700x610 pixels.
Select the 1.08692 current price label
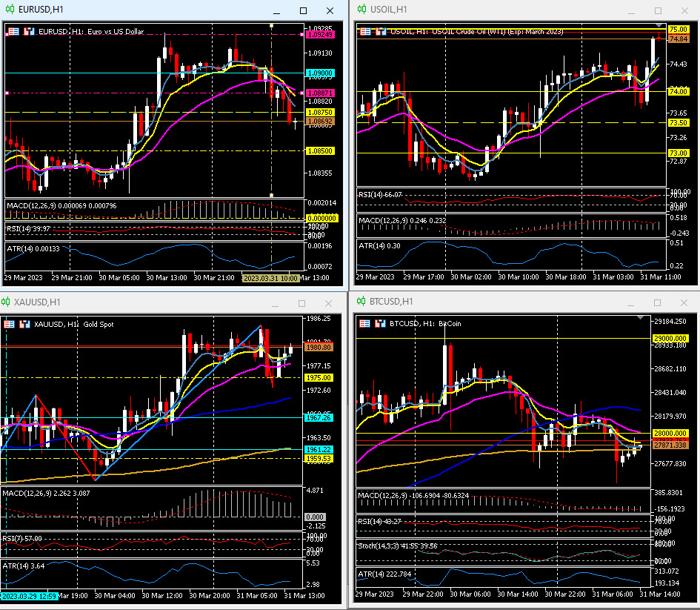tap(320, 121)
